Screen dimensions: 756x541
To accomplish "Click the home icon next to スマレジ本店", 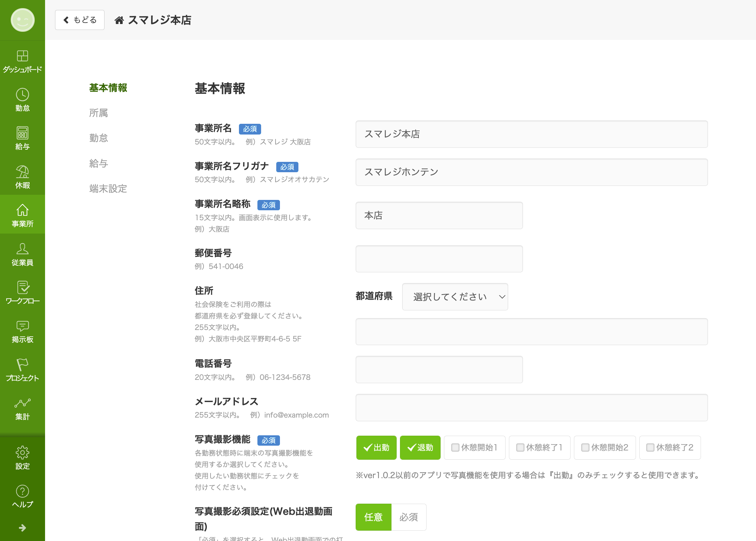I will point(119,20).
